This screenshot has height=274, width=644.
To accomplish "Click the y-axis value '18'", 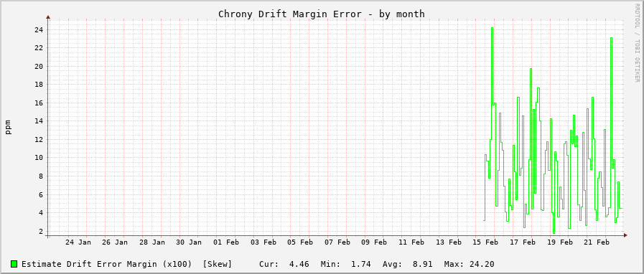I will 39,85.
